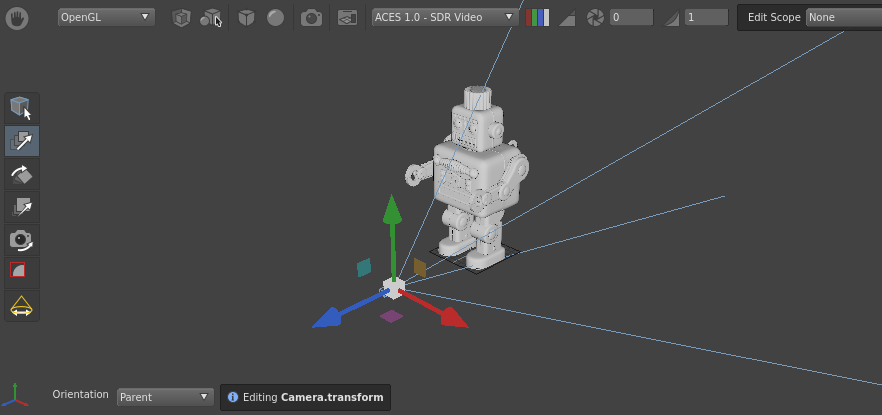The height and width of the screenshot is (415, 882).
Task: Click the Orientation label
Action: (x=80, y=394)
